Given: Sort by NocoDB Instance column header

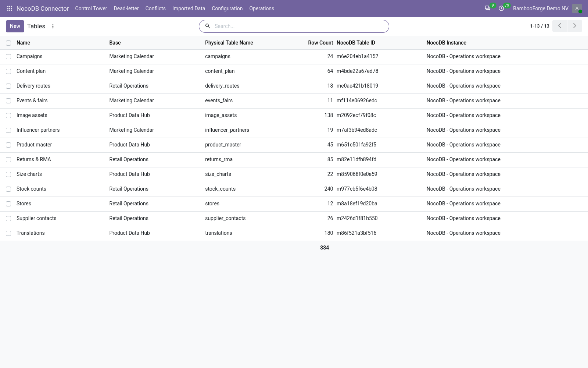Looking at the screenshot, I should (447, 43).
